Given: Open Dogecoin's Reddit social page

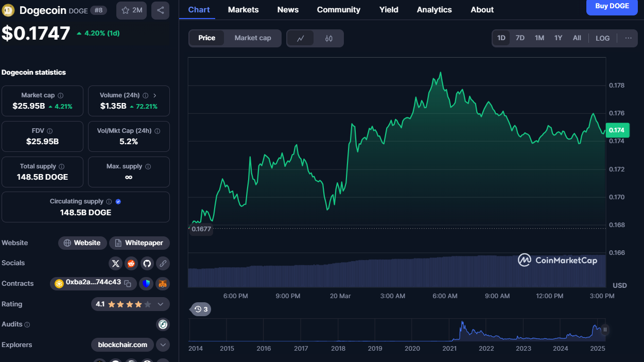Looking at the screenshot, I should coord(131,263).
